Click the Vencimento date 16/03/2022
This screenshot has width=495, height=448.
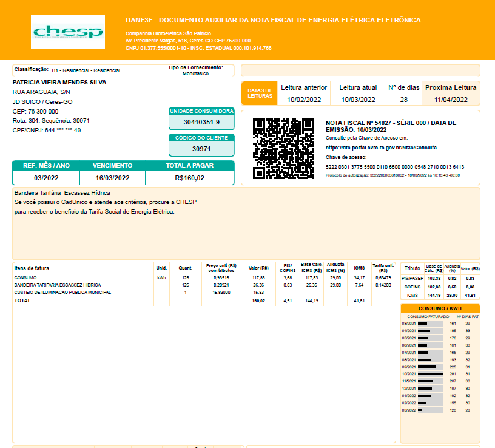pos(112,178)
